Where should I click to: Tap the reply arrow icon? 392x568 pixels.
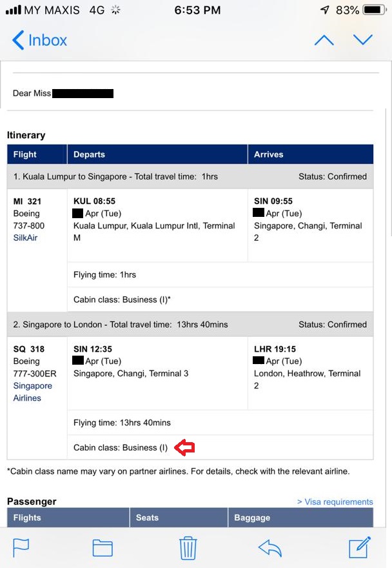270,547
